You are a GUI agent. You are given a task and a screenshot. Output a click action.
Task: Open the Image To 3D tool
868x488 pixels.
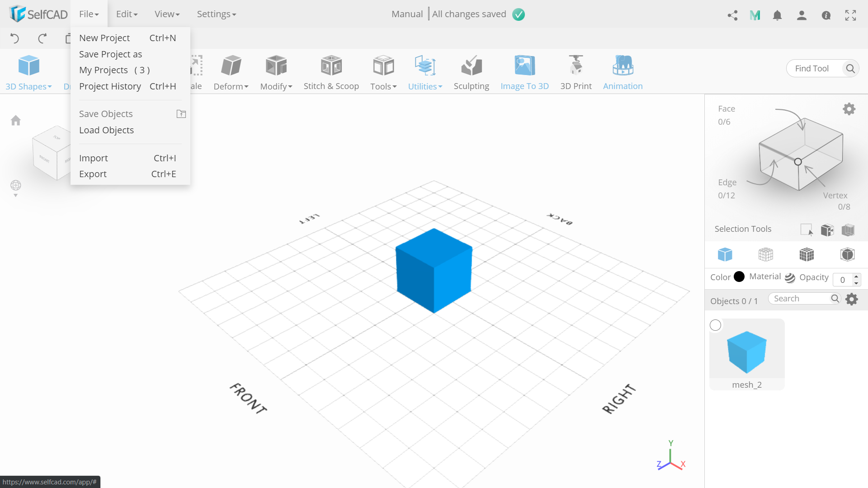point(524,72)
